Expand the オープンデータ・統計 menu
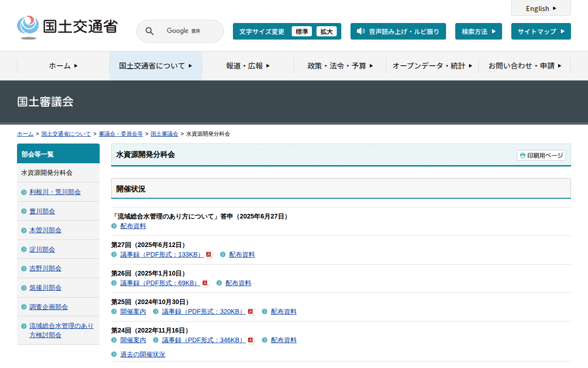This screenshot has width=588, height=368. pos(432,66)
